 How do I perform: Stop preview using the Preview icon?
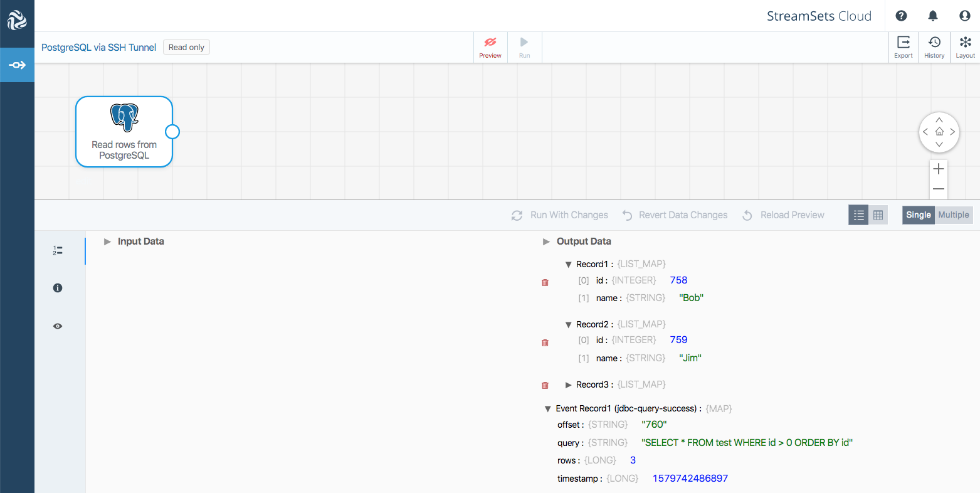490,47
